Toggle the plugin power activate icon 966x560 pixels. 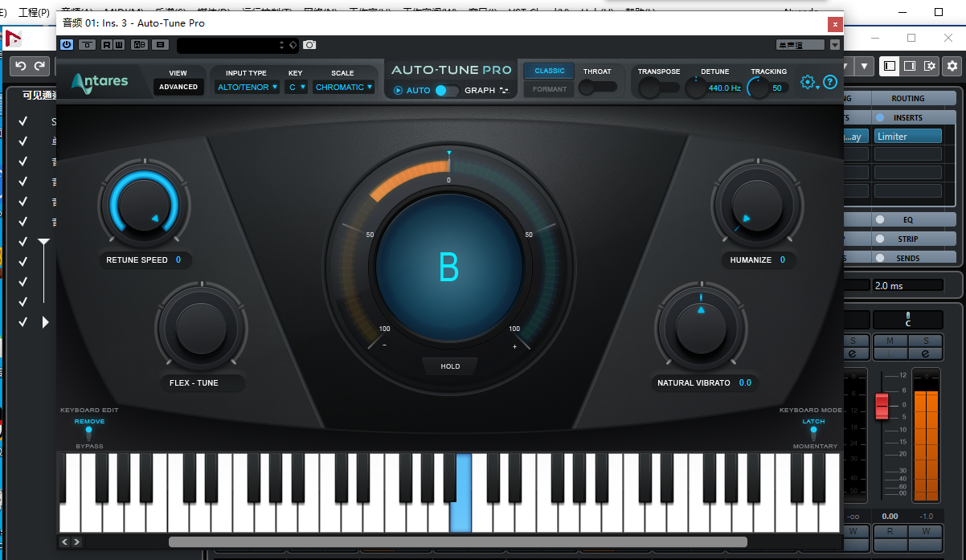tap(67, 44)
